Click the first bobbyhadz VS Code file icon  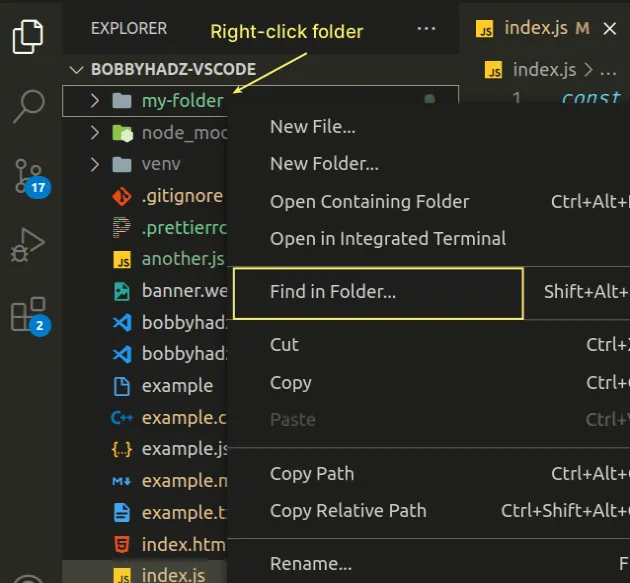pyautogui.click(x=122, y=323)
